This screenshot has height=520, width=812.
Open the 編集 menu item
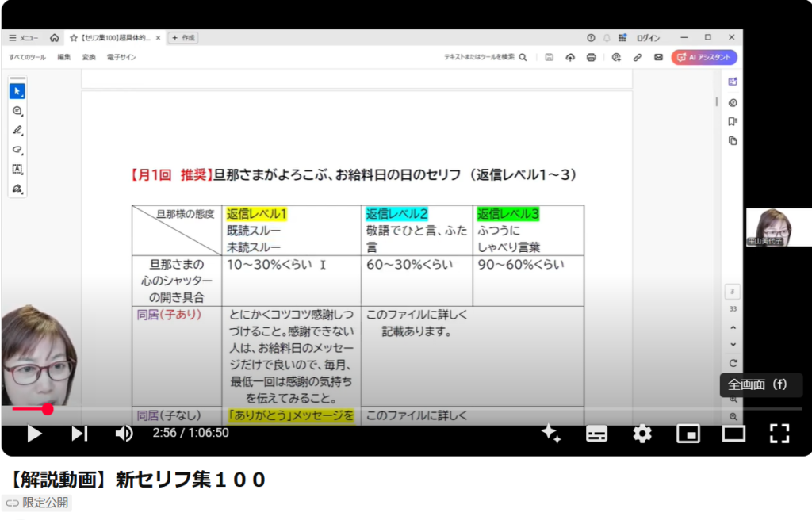tap(63, 57)
